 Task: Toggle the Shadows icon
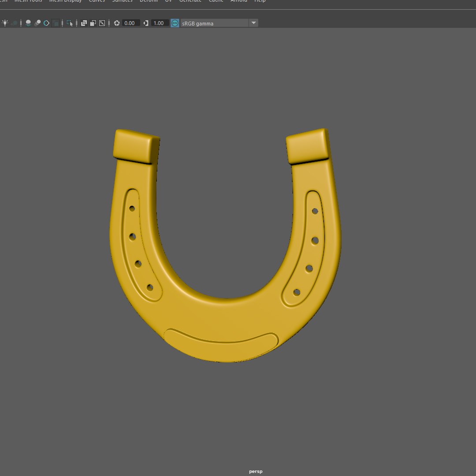[x=14, y=23]
